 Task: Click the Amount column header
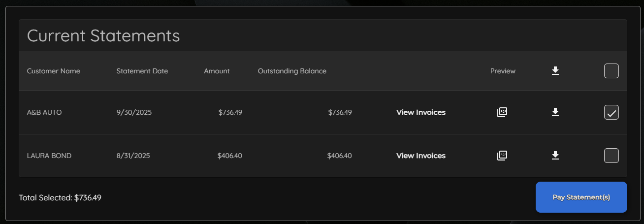tap(217, 71)
